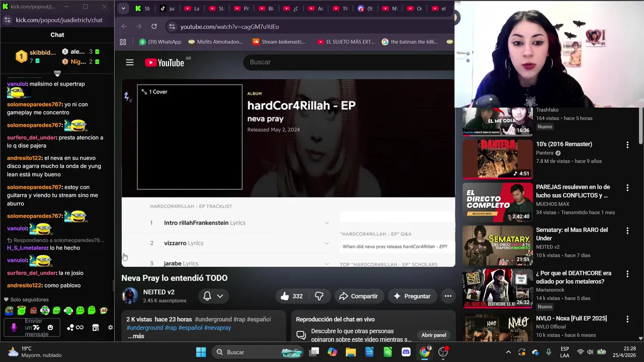Go to the YouTube home logo
Screen dimensions: 644x362
tap(165, 62)
